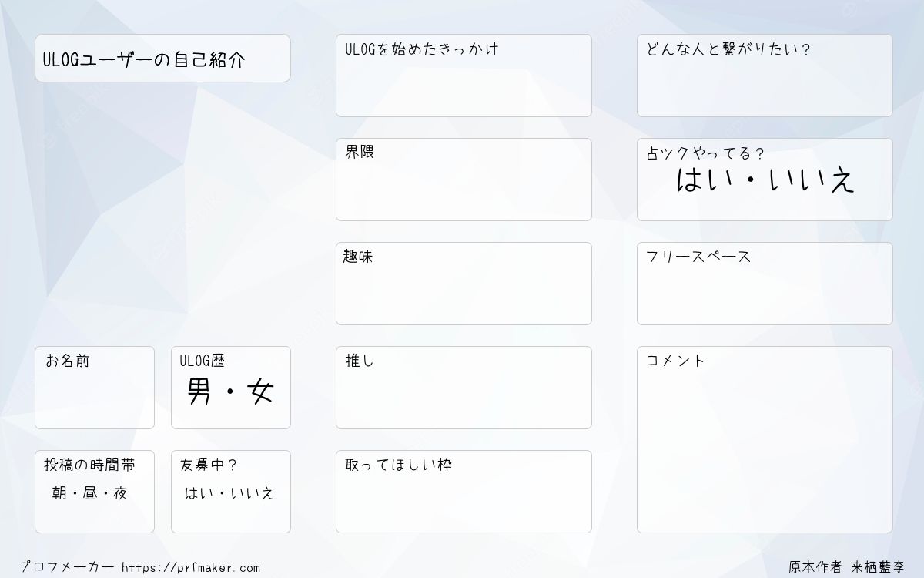Open the https://prfmaker.com link
924x578 pixels.
(x=191, y=568)
